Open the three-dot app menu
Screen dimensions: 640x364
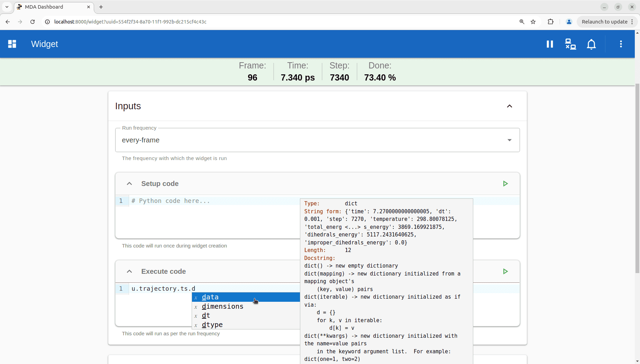point(621,44)
